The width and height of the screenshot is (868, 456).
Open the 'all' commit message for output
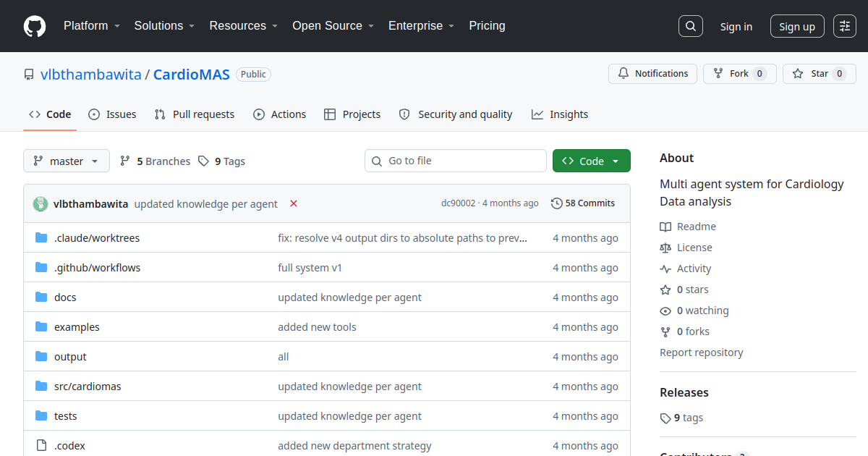click(x=284, y=357)
